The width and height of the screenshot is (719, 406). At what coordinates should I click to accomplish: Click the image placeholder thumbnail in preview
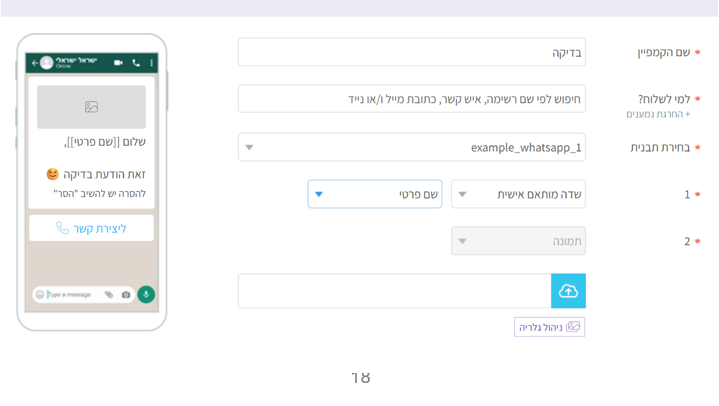pyautogui.click(x=91, y=107)
